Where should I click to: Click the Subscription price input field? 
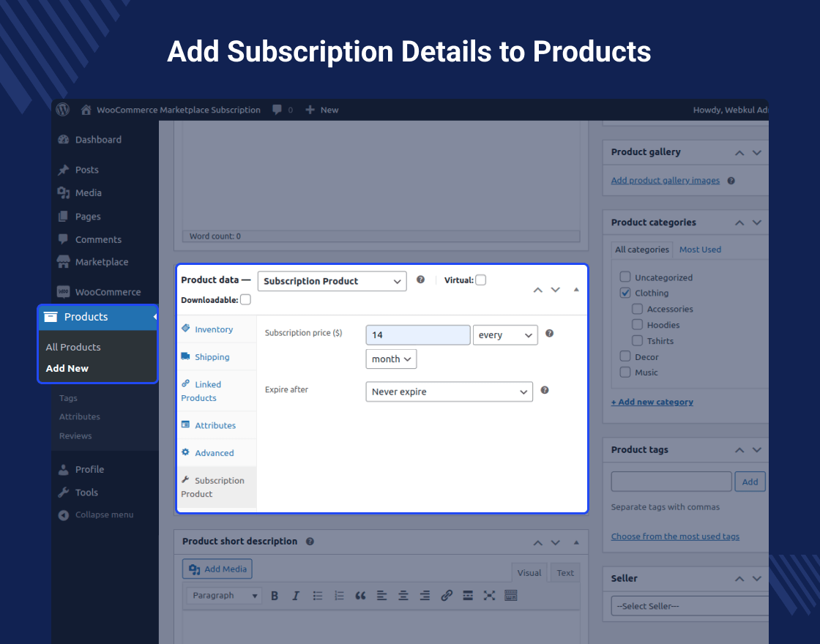[418, 335]
